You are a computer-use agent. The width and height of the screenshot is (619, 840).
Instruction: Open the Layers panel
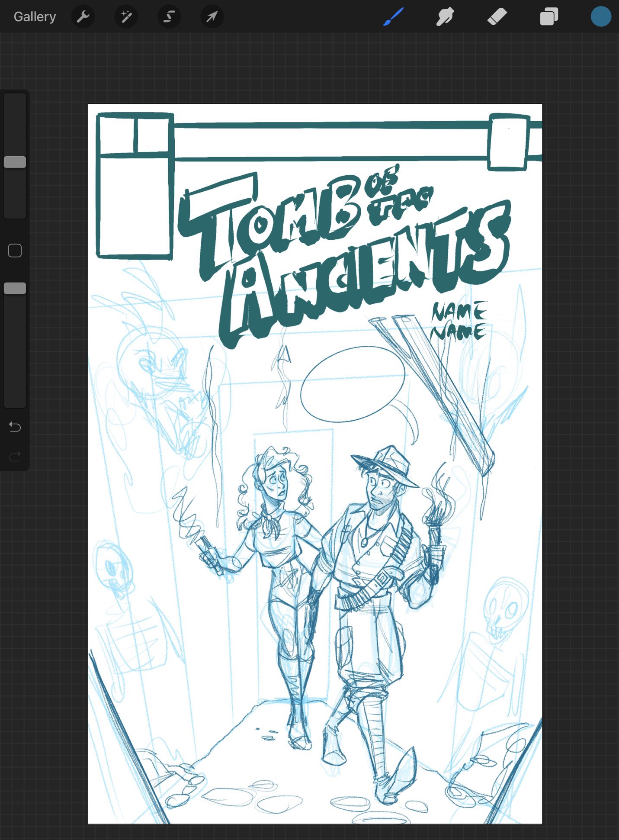[549, 17]
